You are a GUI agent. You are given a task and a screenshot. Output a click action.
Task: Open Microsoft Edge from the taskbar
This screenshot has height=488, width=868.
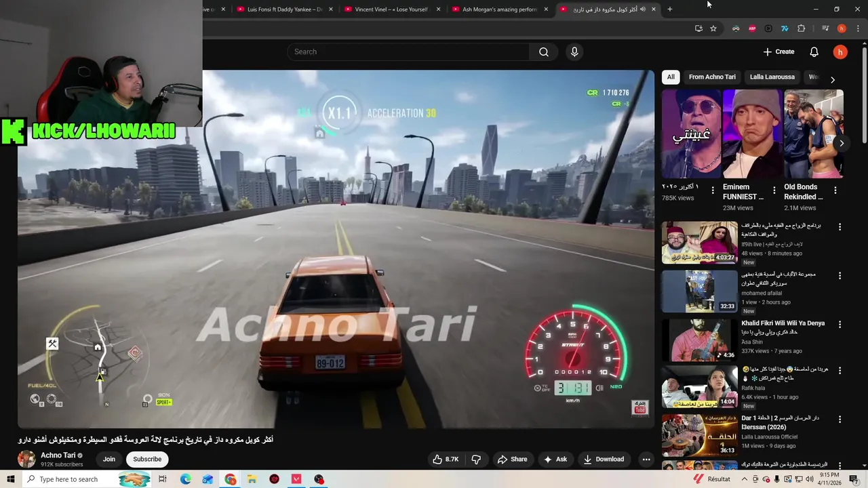pos(186,479)
